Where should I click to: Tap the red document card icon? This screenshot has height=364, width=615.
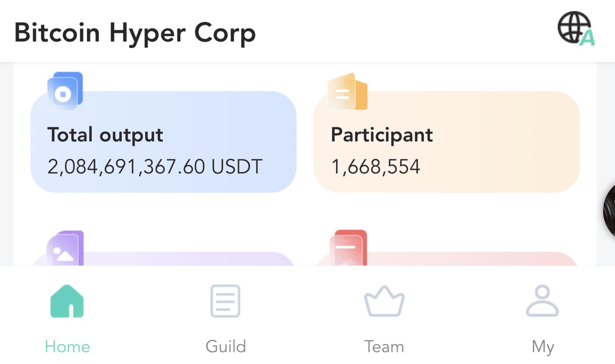tap(348, 248)
